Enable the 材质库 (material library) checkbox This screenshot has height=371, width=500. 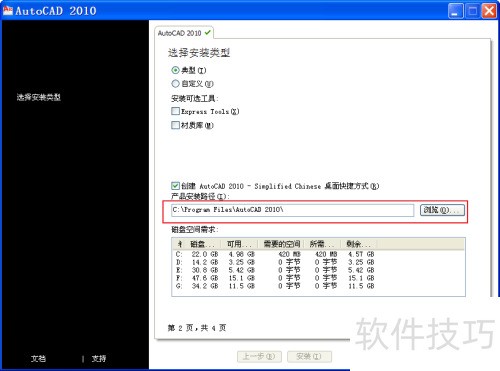[x=175, y=125]
